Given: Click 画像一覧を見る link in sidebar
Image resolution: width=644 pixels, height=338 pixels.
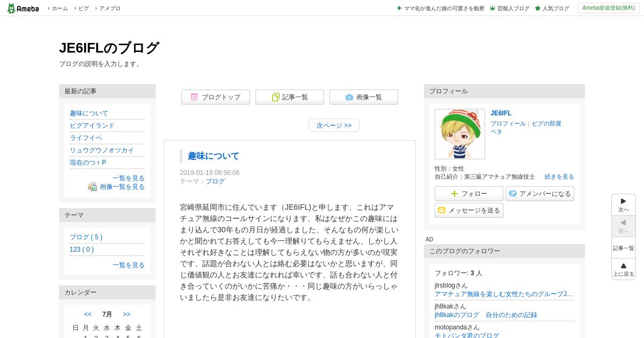Looking at the screenshot, I should pos(122,187).
